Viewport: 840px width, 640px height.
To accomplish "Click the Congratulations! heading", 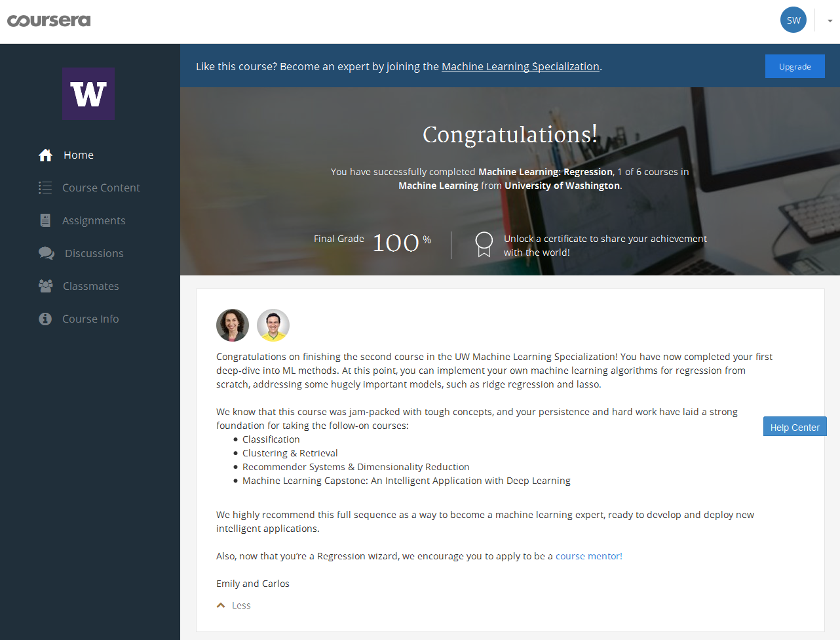I will pos(510,134).
